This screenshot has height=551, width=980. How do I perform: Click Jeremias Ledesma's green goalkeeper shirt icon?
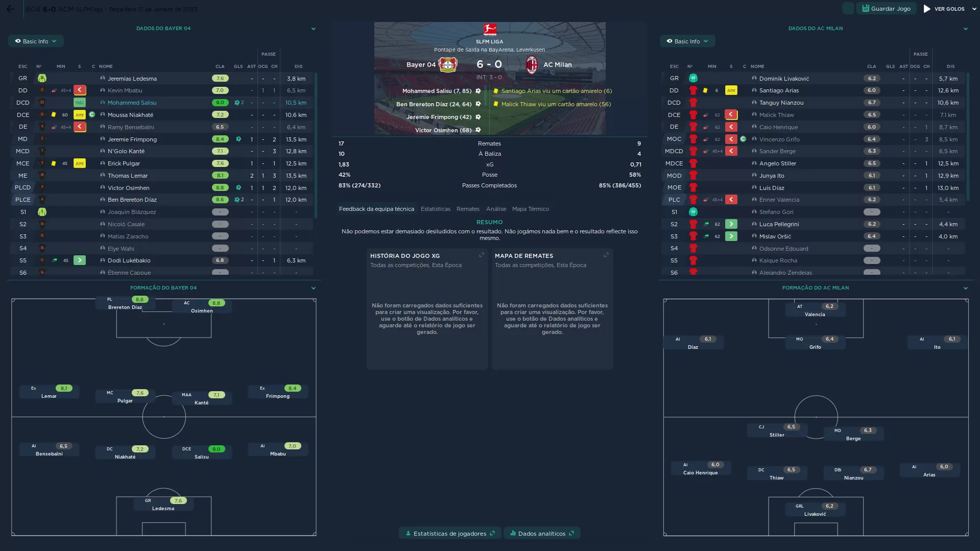[x=42, y=78]
